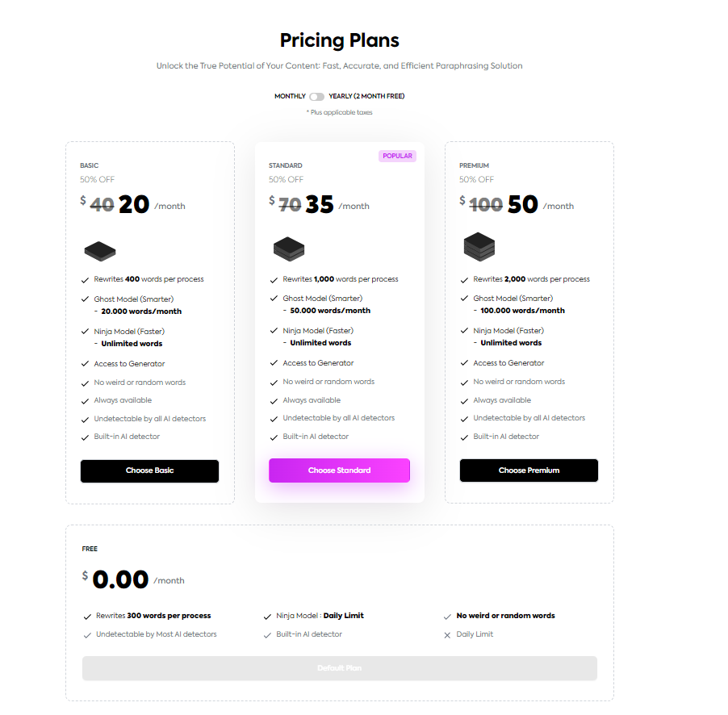
Task: Click the X icon beside Daily Limit
Action: tap(447, 635)
